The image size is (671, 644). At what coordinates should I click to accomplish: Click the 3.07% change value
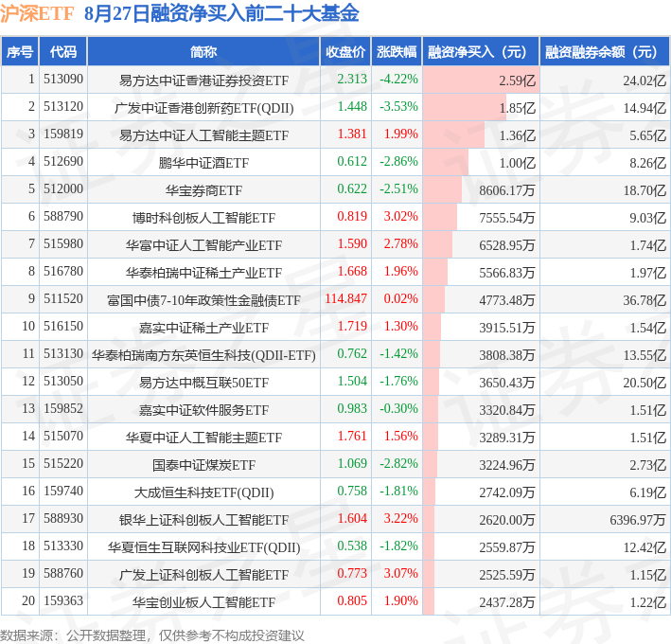click(400, 573)
